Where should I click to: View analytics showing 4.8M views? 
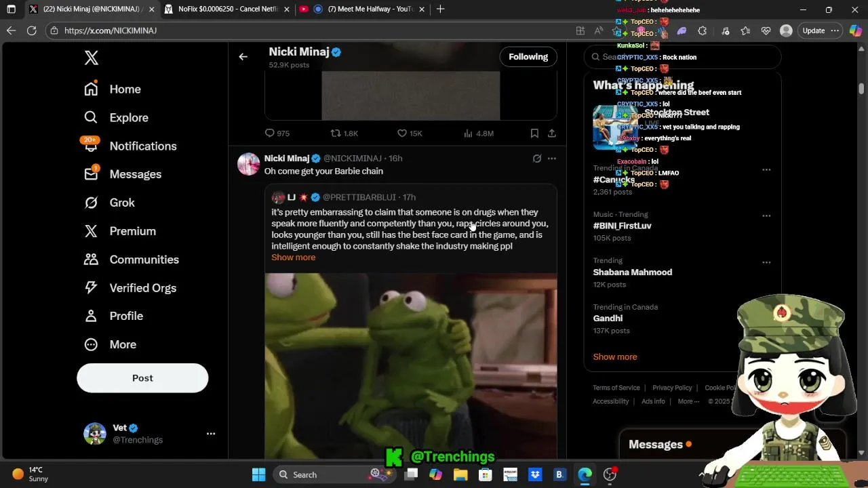(478, 134)
